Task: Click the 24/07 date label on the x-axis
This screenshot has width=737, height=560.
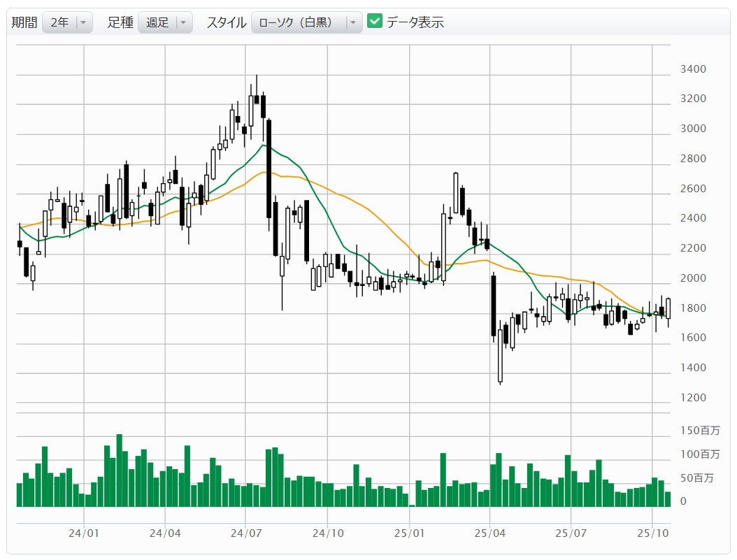Action: click(x=246, y=533)
